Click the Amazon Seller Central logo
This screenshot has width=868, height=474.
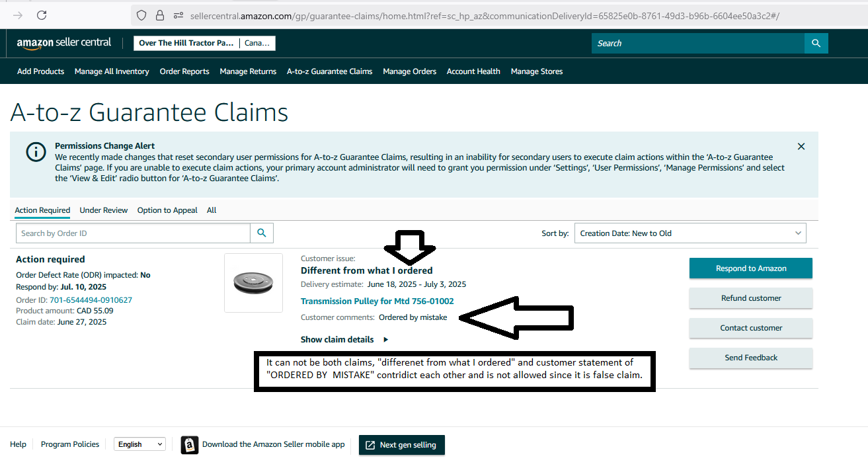[64, 44]
